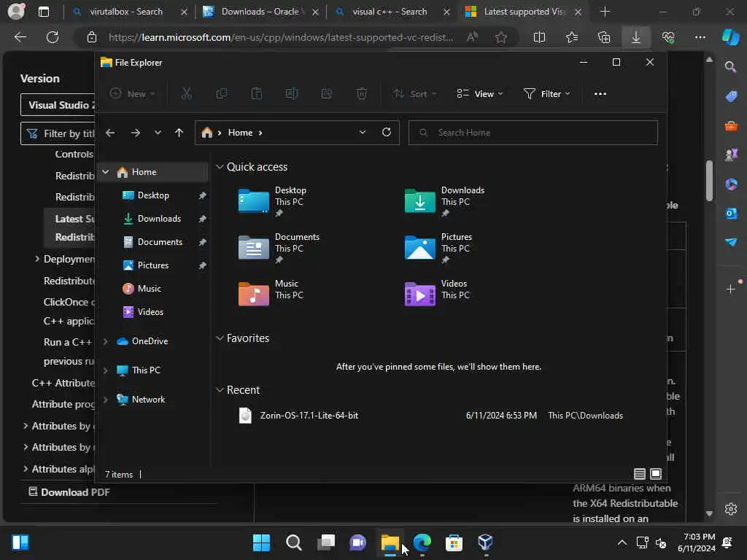Expand This PC in navigation pane
The height and width of the screenshot is (560, 747).
pyautogui.click(x=106, y=370)
